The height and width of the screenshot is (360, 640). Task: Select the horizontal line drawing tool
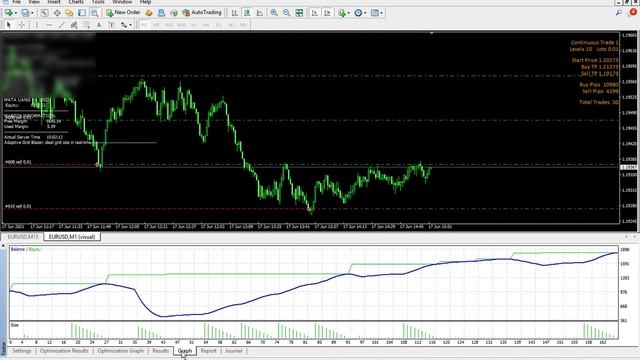pos(49,25)
